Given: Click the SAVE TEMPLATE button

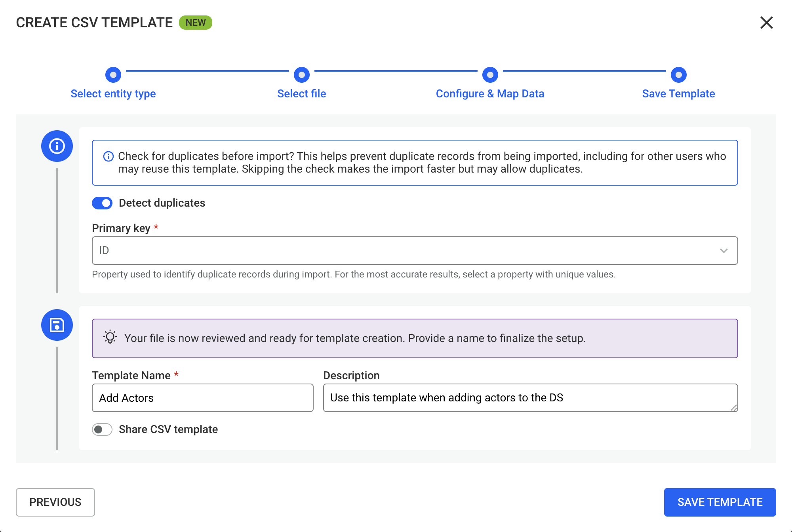Looking at the screenshot, I should pos(720,502).
